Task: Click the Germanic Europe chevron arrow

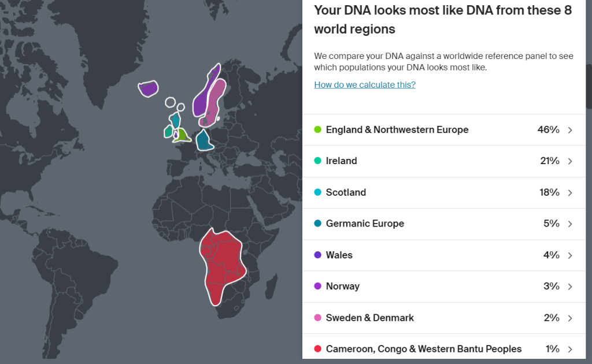Action: tap(570, 224)
